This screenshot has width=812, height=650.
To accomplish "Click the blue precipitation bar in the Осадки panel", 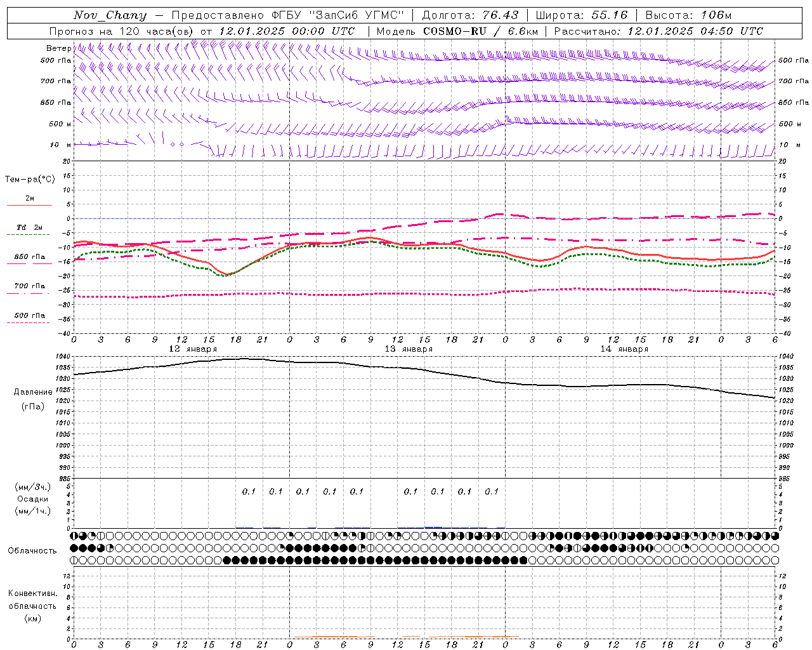I will 434,527.
